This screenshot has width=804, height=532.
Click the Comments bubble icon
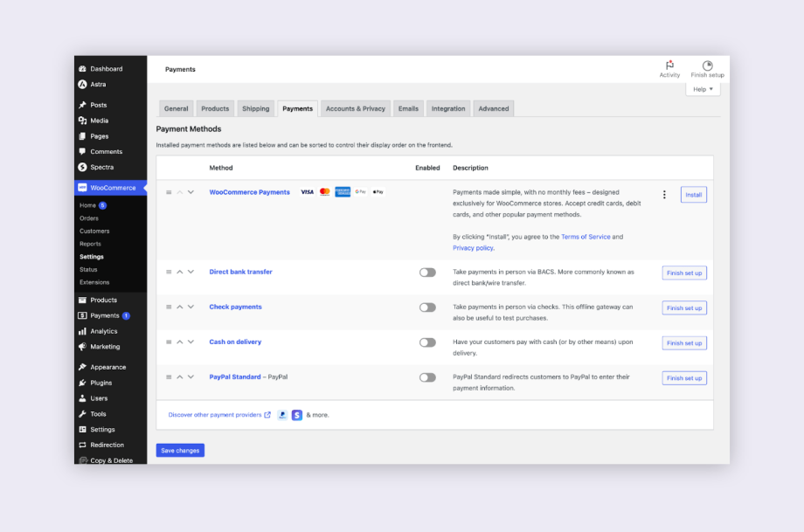click(82, 152)
